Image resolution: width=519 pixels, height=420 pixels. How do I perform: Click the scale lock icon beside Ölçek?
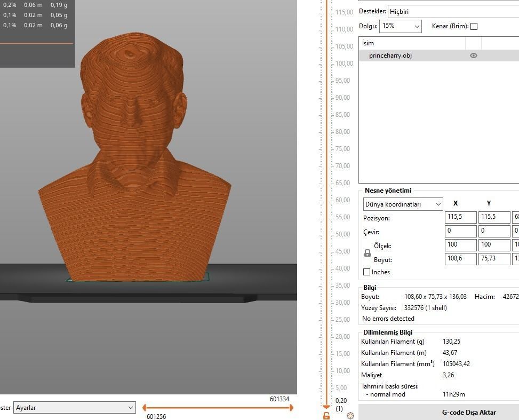coord(368,253)
